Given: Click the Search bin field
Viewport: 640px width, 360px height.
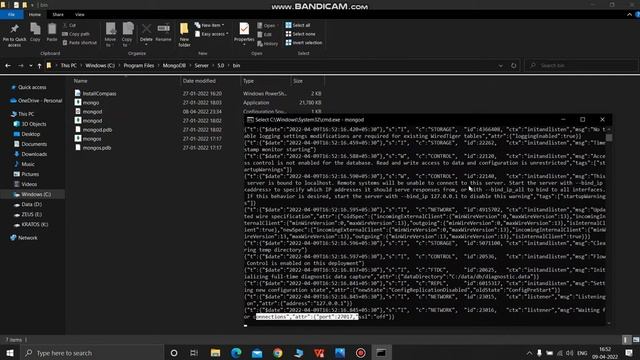Looking at the screenshot, I should [581, 65].
